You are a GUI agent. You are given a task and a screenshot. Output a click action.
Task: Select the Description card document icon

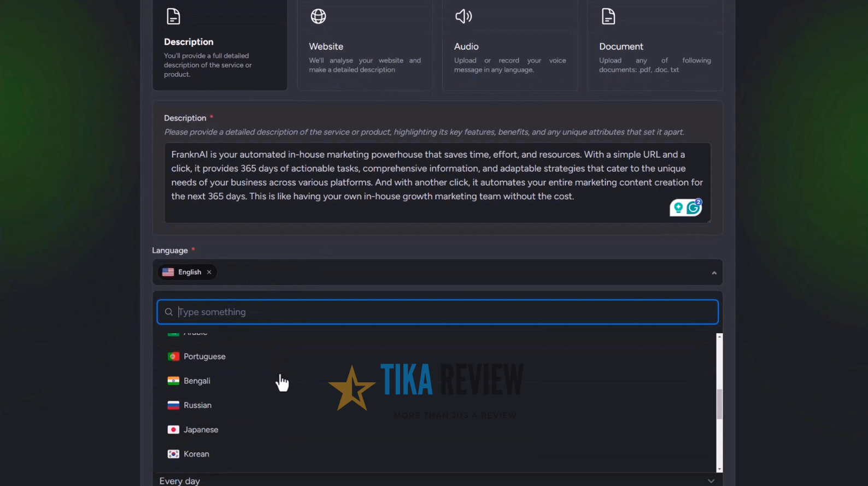[x=173, y=16]
